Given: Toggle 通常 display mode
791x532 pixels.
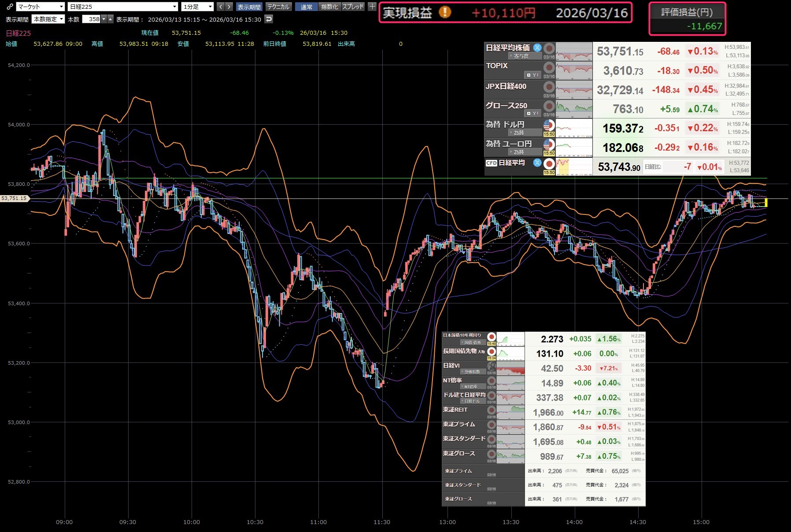Looking at the screenshot, I should [306, 7].
